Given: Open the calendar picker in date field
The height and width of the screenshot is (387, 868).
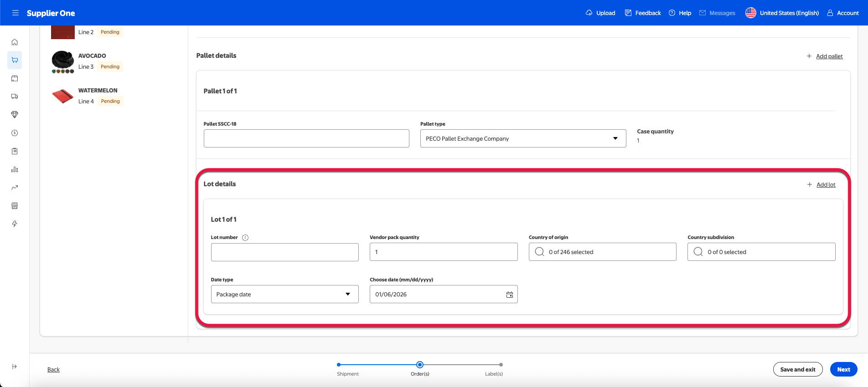Looking at the screenshot, I should [x=509, y=295].
